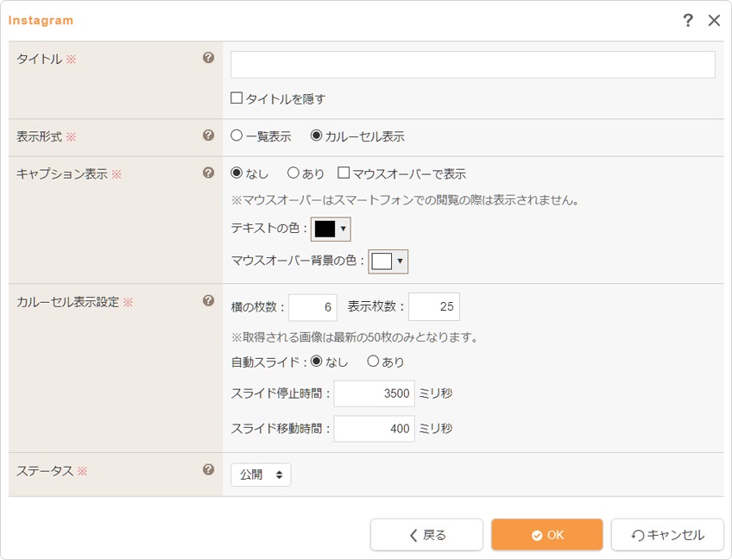
Task: Turn on 自動スライド by selecting あり
Action: [x=373, y=362]
